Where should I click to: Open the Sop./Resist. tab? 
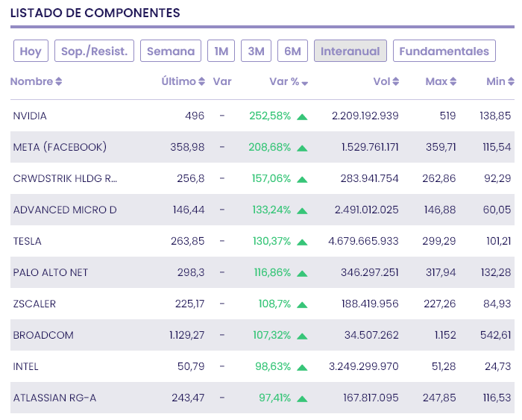click(x=95, y=51)
